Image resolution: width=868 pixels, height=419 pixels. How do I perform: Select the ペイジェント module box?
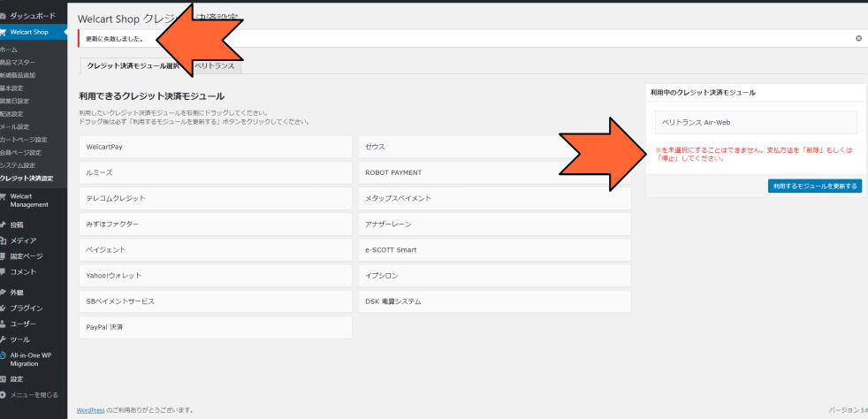[216, 249]
